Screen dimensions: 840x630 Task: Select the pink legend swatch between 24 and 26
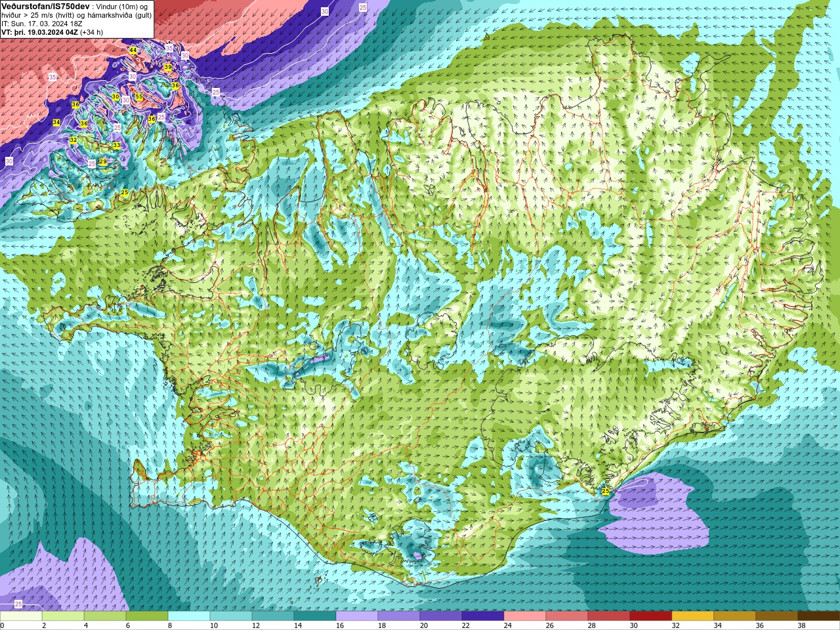(x=525, y=616)
